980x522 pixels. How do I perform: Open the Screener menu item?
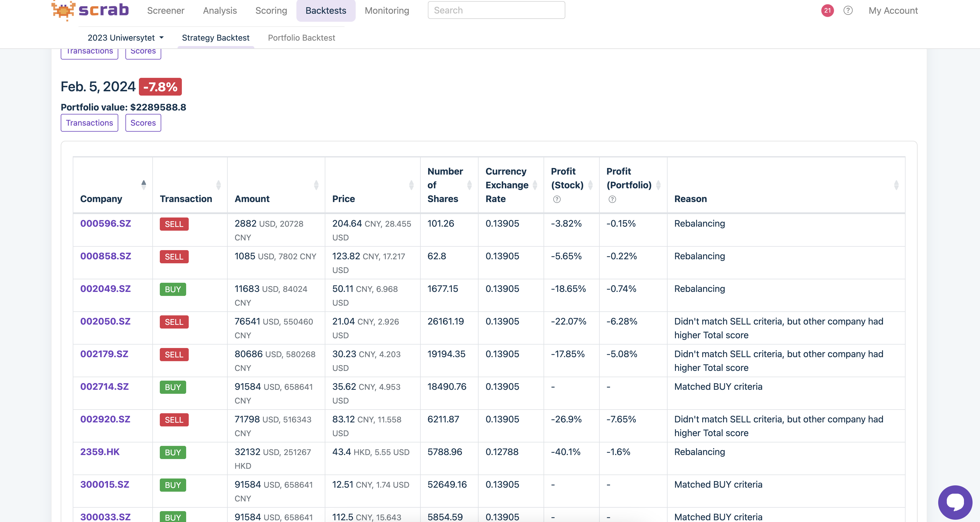166,10
